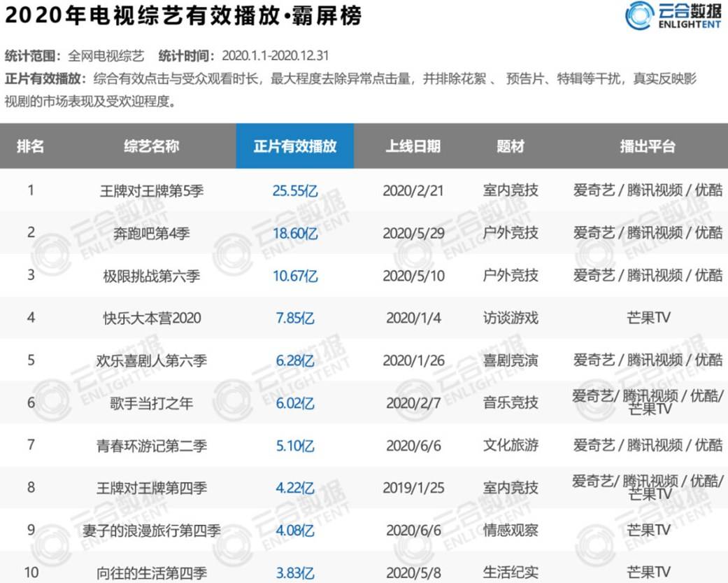Click the 王牌对王牌第5季 show title

click(x=151, y=190)
